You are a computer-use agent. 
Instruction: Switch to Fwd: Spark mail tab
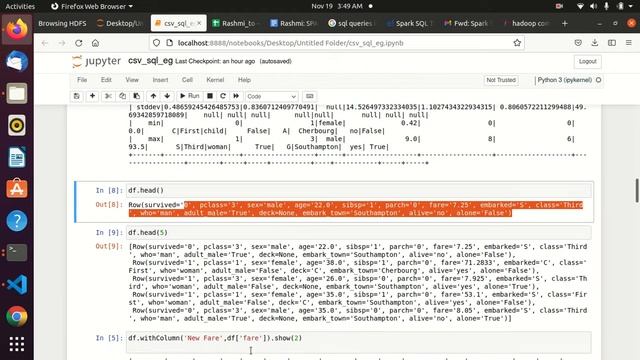(x=468, y=23)
